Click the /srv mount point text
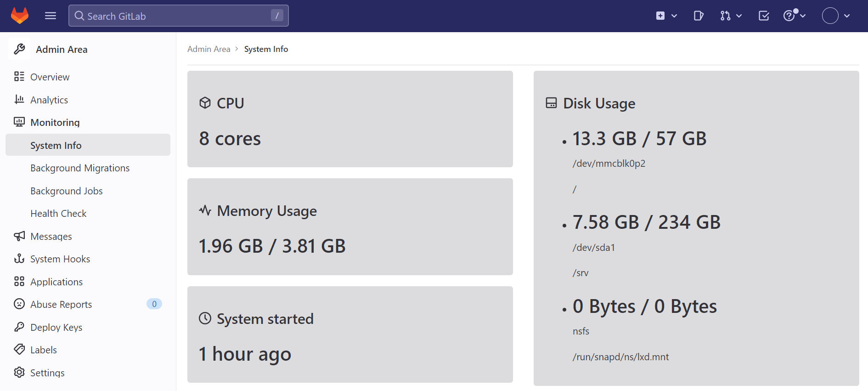Viewport: 868px width, 391px height. (581, 273)
